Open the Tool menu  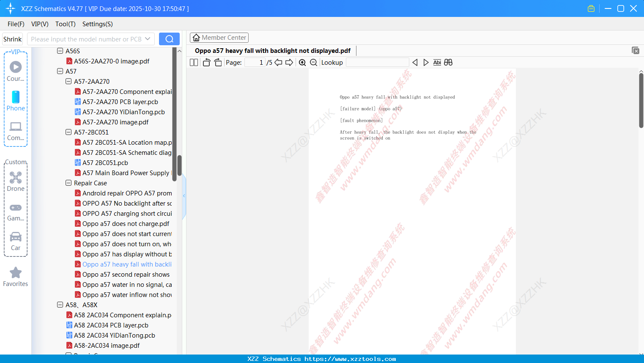66,24
